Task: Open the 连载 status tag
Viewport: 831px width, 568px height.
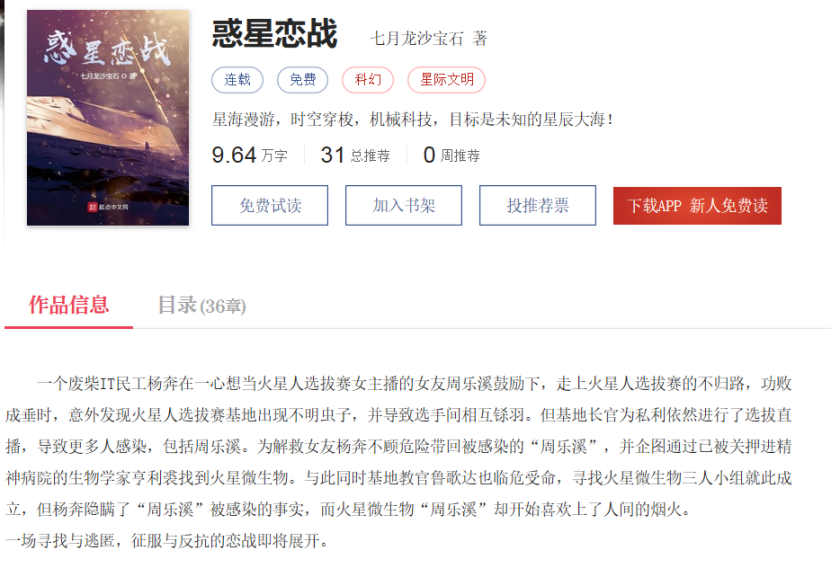Action: (x=237, y=80)
